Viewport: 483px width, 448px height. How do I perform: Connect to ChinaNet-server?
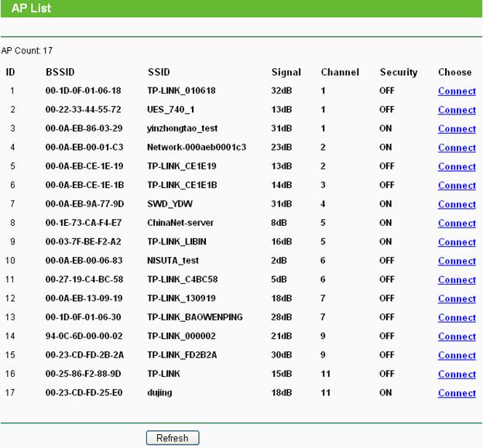[457, 224]
